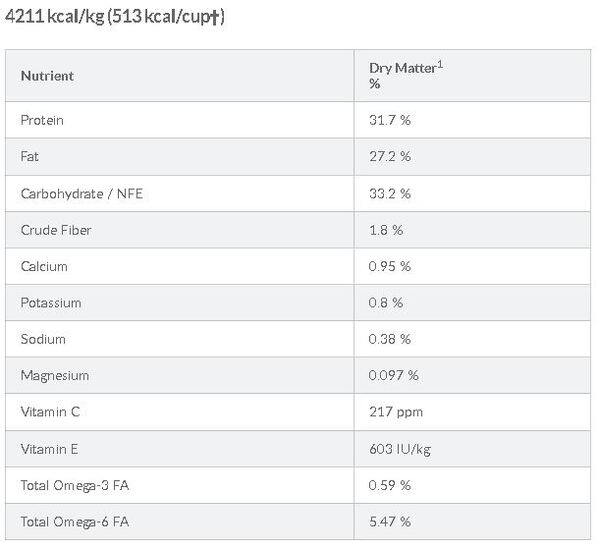Click the Dry Matter % column header
Screen dimensions: 599x549
[406, 75]
